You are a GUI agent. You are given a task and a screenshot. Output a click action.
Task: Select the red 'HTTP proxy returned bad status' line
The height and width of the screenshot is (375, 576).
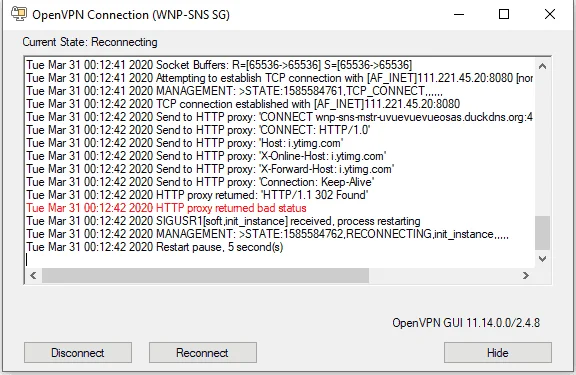click(x=166, y=208)
